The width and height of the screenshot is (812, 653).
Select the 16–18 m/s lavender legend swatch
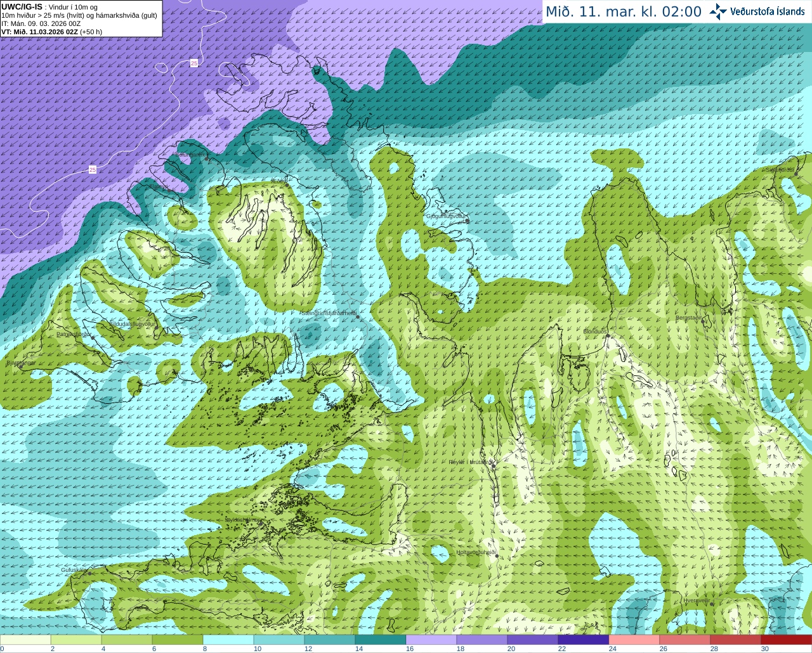pos(431,640)
